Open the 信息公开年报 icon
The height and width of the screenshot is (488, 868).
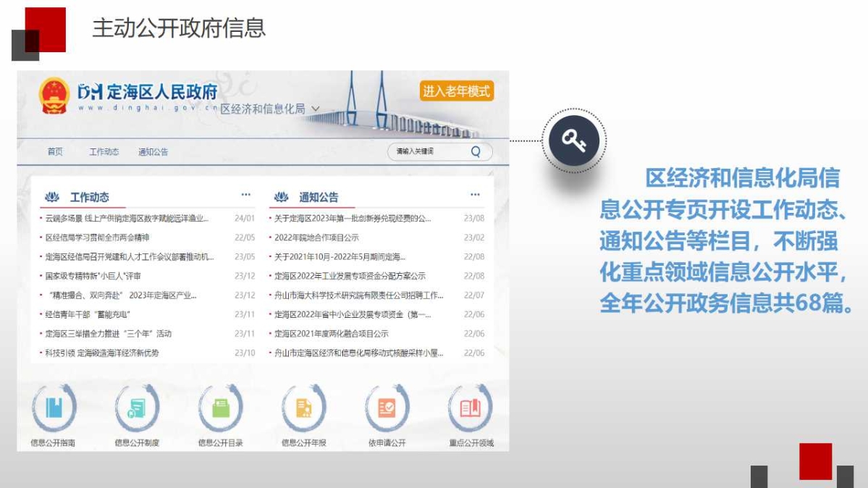[304, 409]
